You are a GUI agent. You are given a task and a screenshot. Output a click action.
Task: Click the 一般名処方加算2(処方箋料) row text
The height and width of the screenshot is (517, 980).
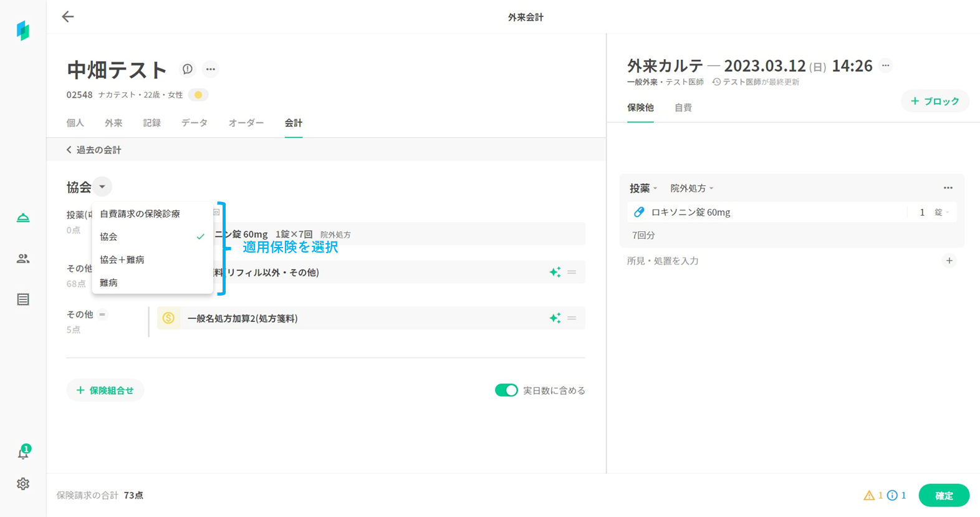243,318
